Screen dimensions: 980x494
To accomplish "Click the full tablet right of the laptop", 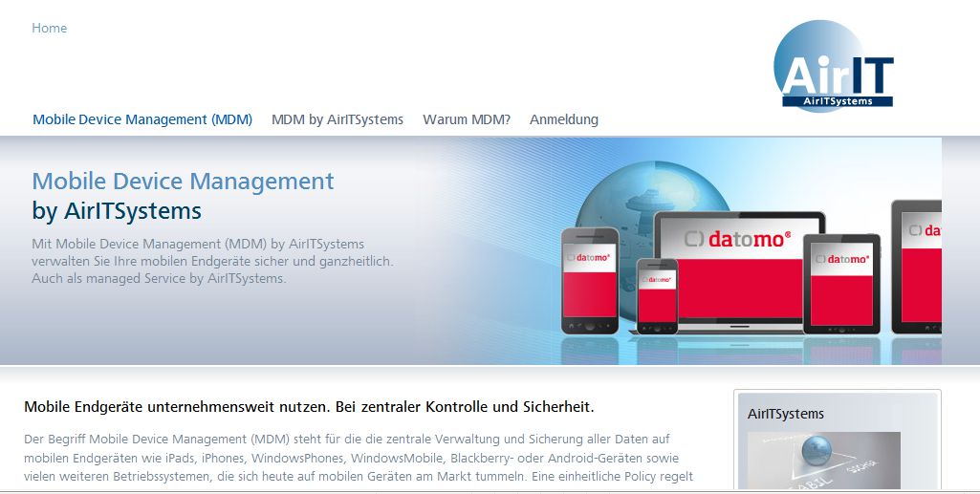I will click(840, 283).
